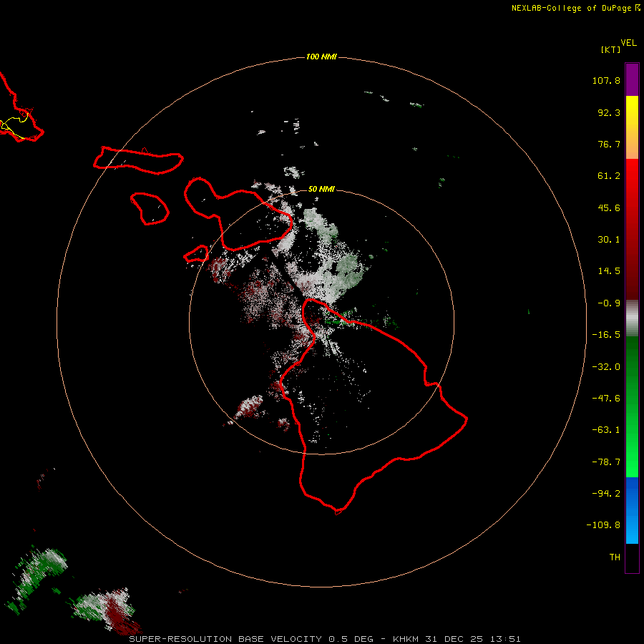Select the "14.5" velocity scale value
The height and width of the screenshot is (644, 644).
(x=609, y=271)
